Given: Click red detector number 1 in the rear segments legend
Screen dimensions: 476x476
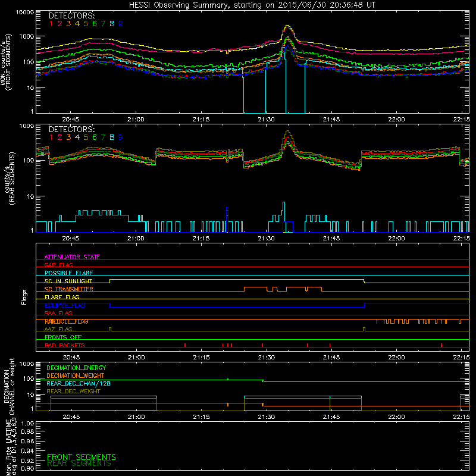Looking at the screenshot, I should (51, 137).
